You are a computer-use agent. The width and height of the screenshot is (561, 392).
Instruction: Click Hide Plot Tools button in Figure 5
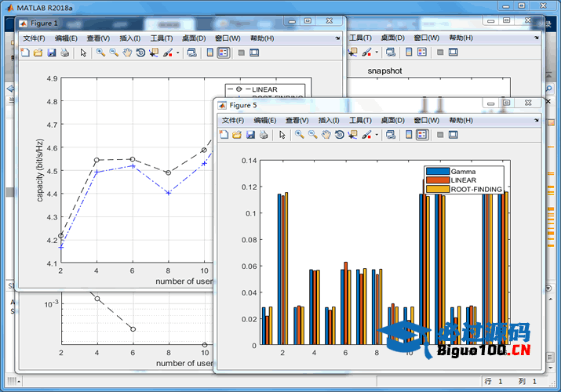click(439, 135)
